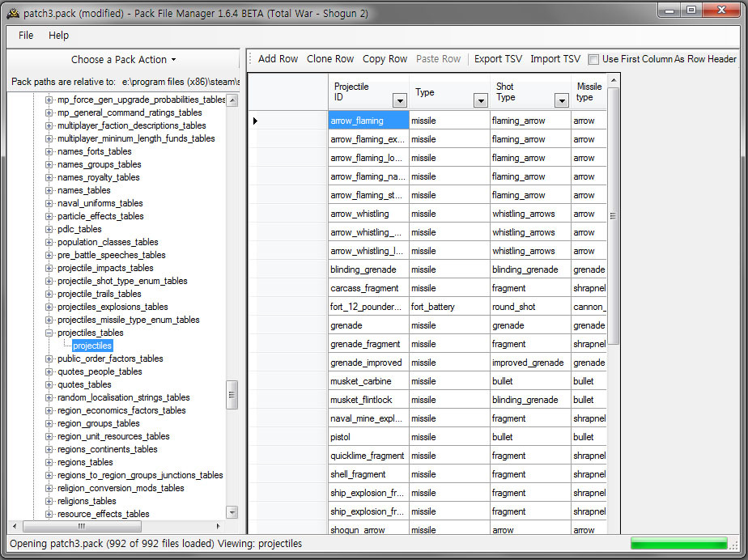The height and width of the screenshot is (560, 748).
Task: Open the Help menu
Action: [58, 36]
